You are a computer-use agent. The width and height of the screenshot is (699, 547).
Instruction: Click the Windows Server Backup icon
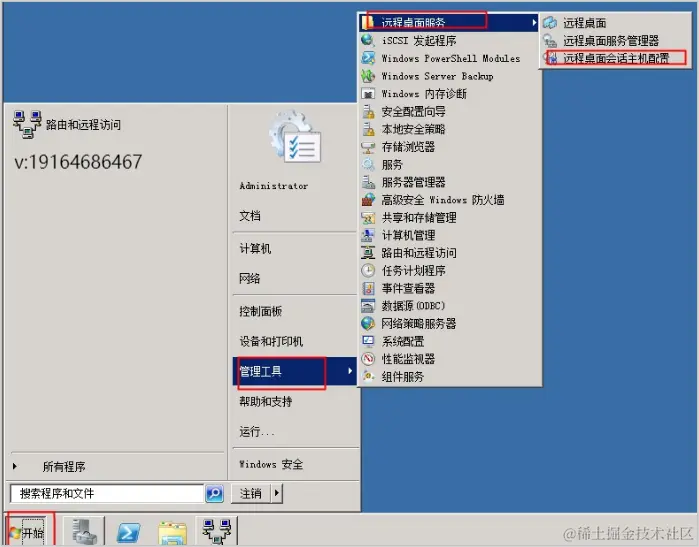[x=368, y=76]
